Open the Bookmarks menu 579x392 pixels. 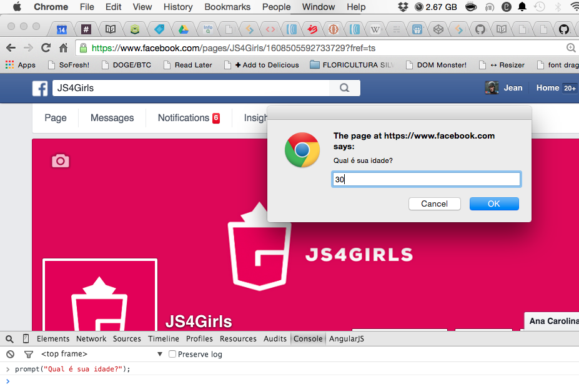(227, 7)
